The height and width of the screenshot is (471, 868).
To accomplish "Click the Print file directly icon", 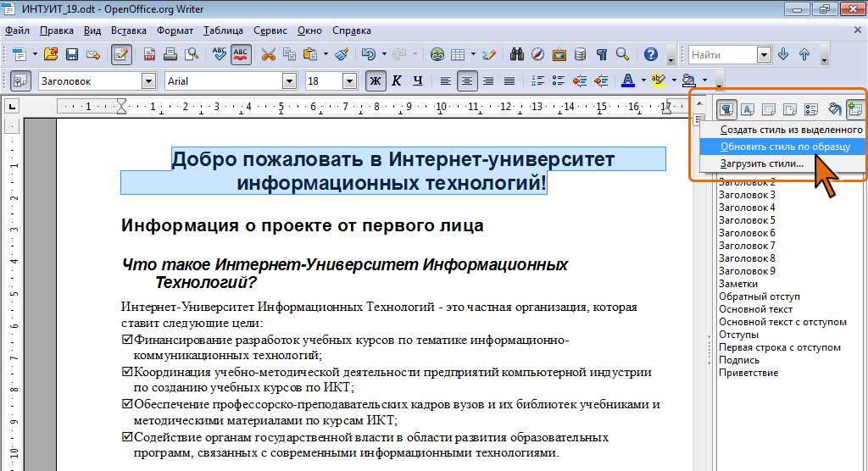I will (170, 54).
